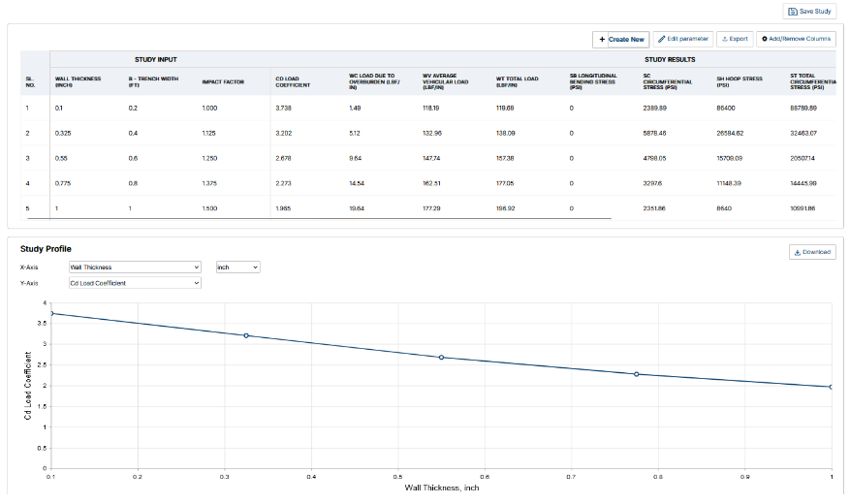This screenshot has height=504, width=850.
Task: Click the cell showing 15709.09
Action: (x=730, y=158)
